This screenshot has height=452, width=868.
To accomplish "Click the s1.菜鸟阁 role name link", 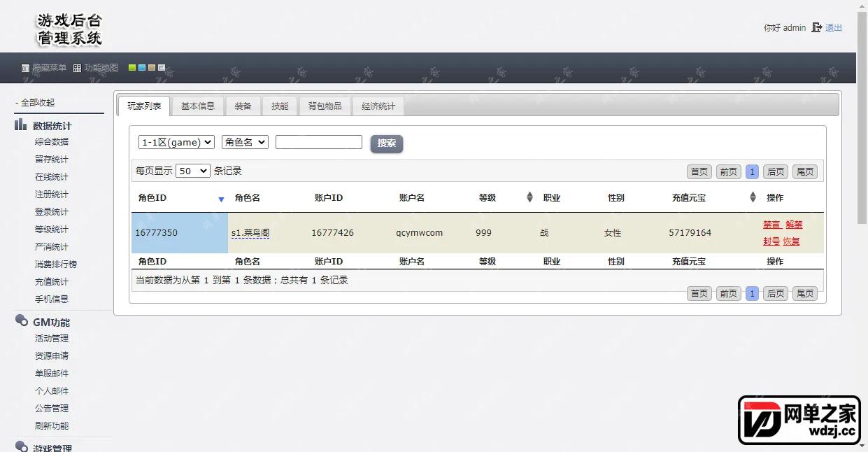I will pos(250,233).
